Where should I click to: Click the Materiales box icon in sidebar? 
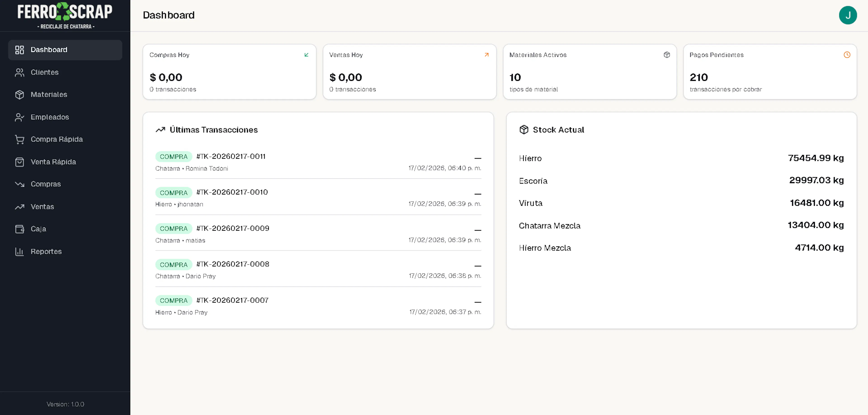[x=19, y=95]
